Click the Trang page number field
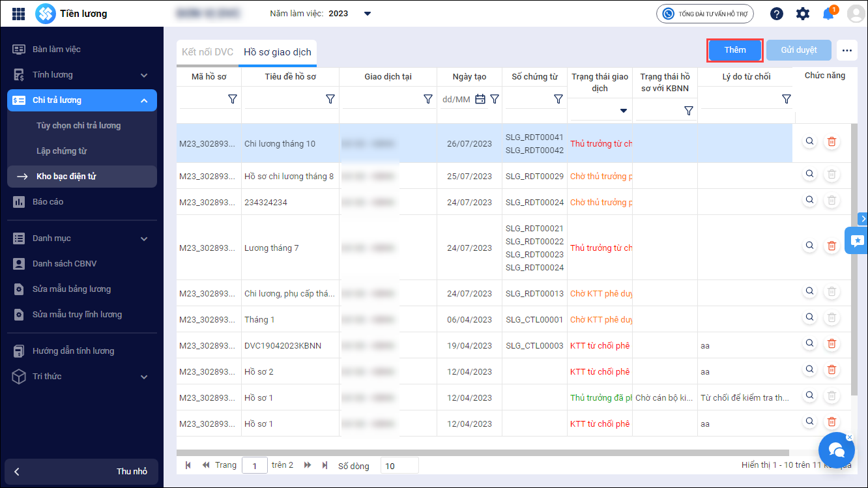868x488 pixels. (255, 465)
